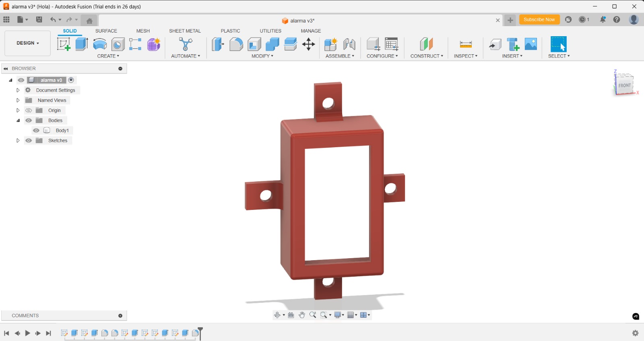Expand the Sketches tree node

click(18, 140)
